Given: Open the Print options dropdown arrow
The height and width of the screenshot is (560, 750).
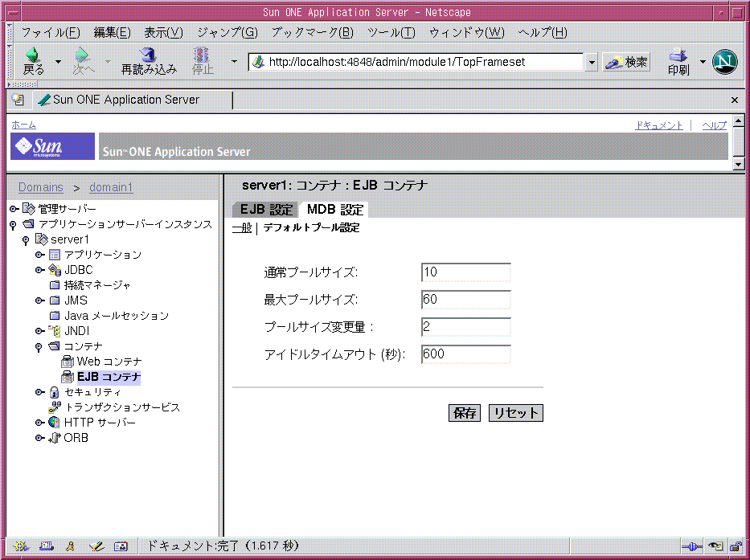Looking at the screenshot, I should pyautogui.click(x=702, y=62).
